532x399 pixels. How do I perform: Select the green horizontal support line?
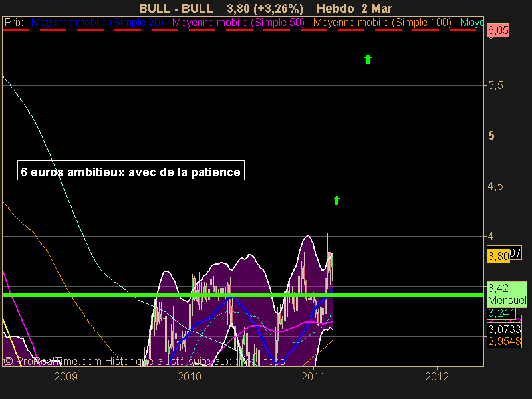[x=243, y=295]
